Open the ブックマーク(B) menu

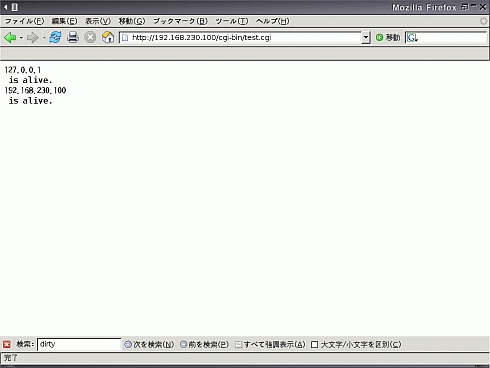180,21
